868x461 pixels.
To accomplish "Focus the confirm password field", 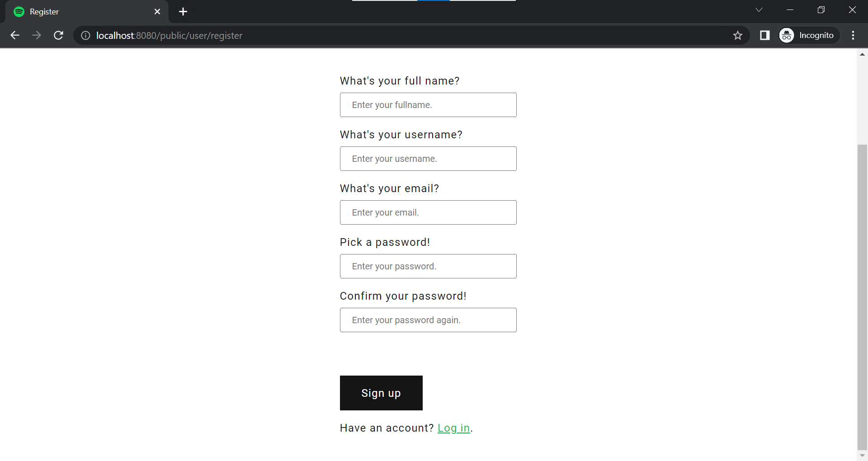I will point(428,320).
